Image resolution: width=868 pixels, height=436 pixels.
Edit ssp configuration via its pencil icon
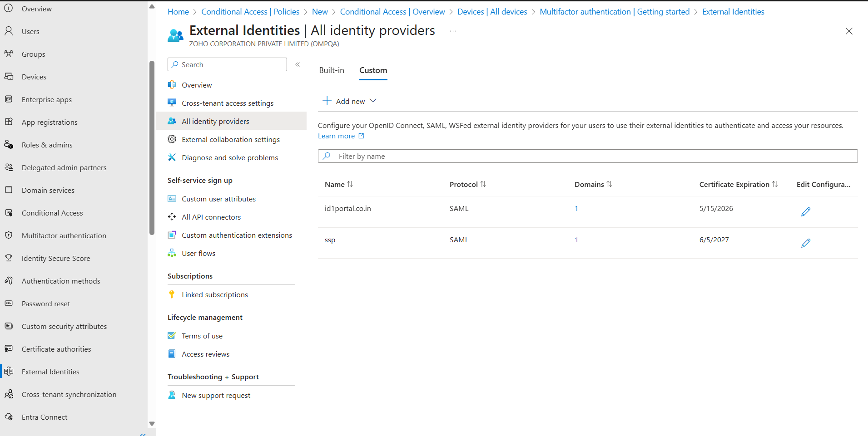coord(805,243)
